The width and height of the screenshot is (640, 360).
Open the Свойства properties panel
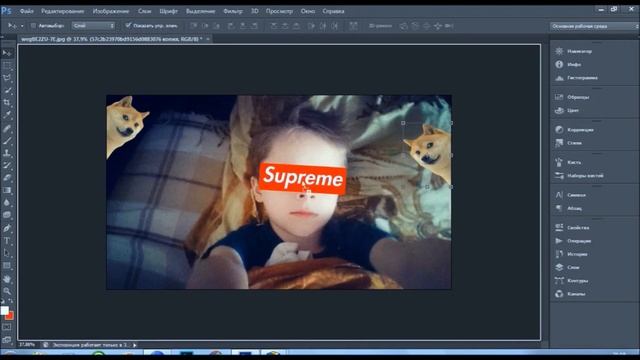[x=572, y=228]
